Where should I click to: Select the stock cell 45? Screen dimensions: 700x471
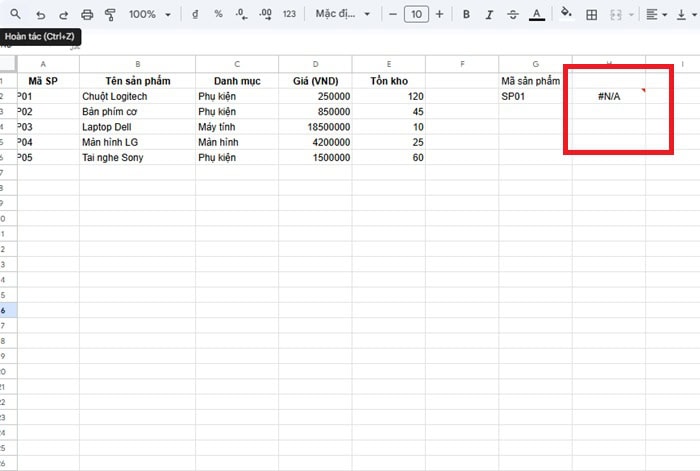(389, 112)
